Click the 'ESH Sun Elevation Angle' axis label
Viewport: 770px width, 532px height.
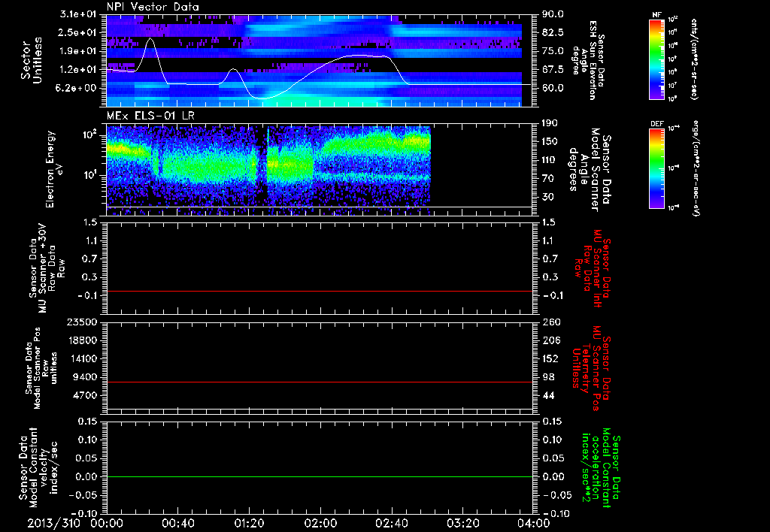587,60
